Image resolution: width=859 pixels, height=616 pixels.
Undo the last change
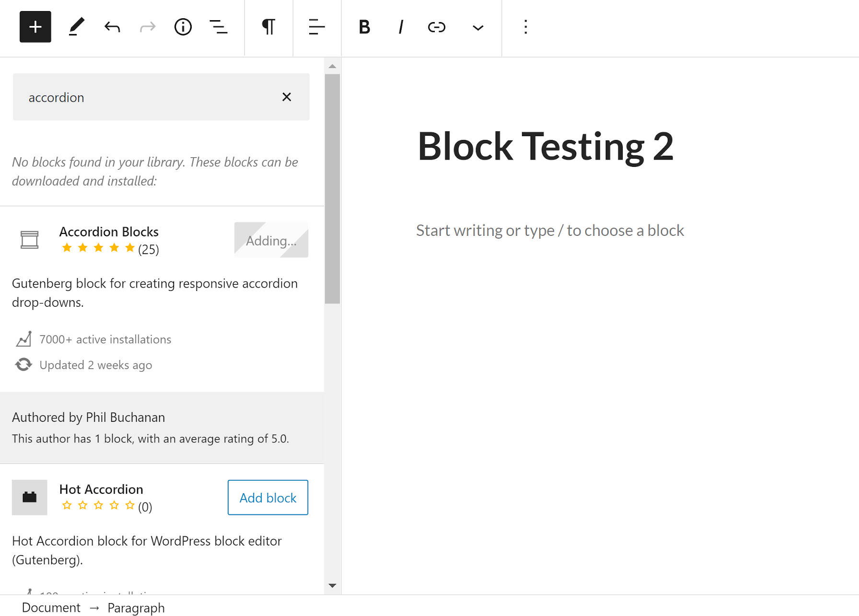111,27
